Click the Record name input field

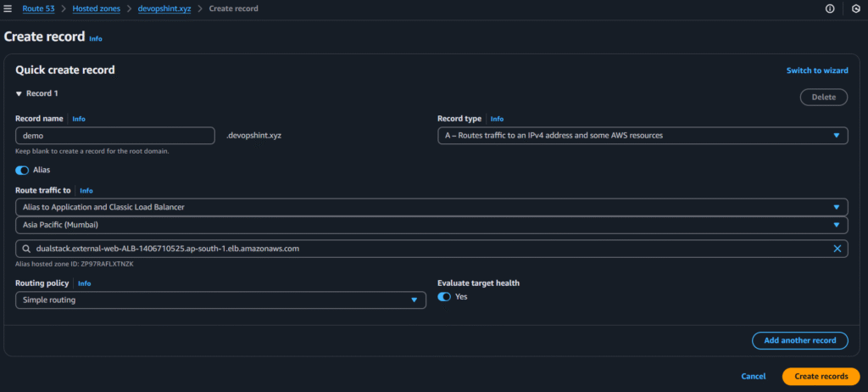point(115,135)
